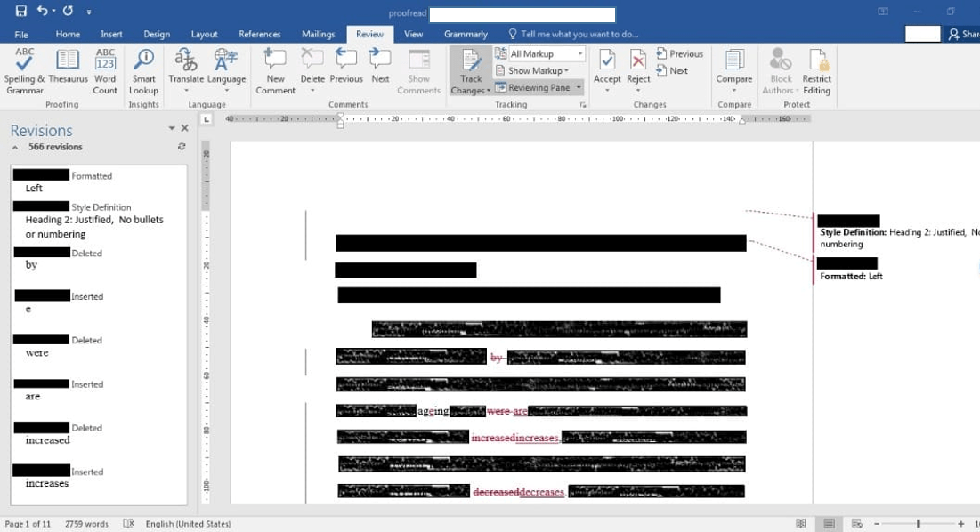Click the Word Count icon
The image size is (980, 532).
pyautogui.click(x=105, y=71)
